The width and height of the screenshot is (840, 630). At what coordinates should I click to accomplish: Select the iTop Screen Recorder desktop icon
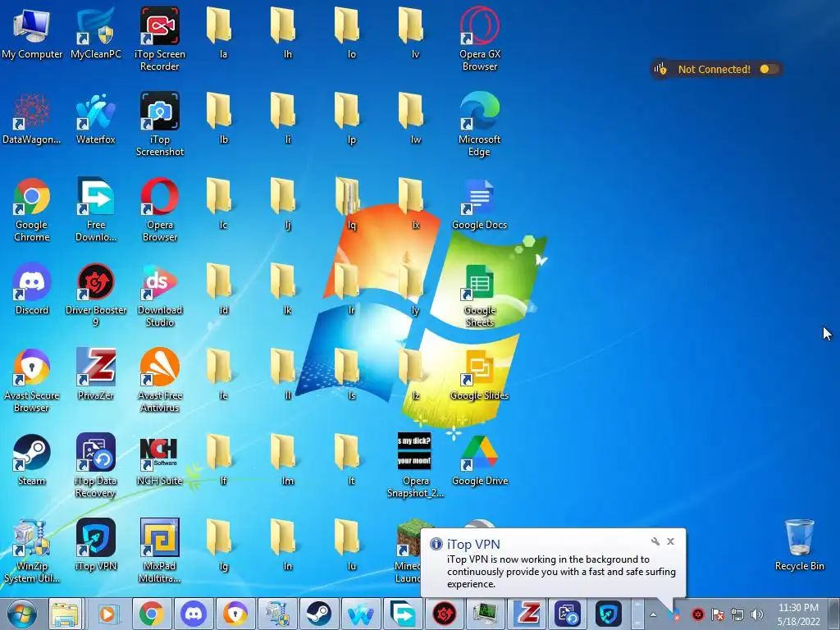[160, 39]
